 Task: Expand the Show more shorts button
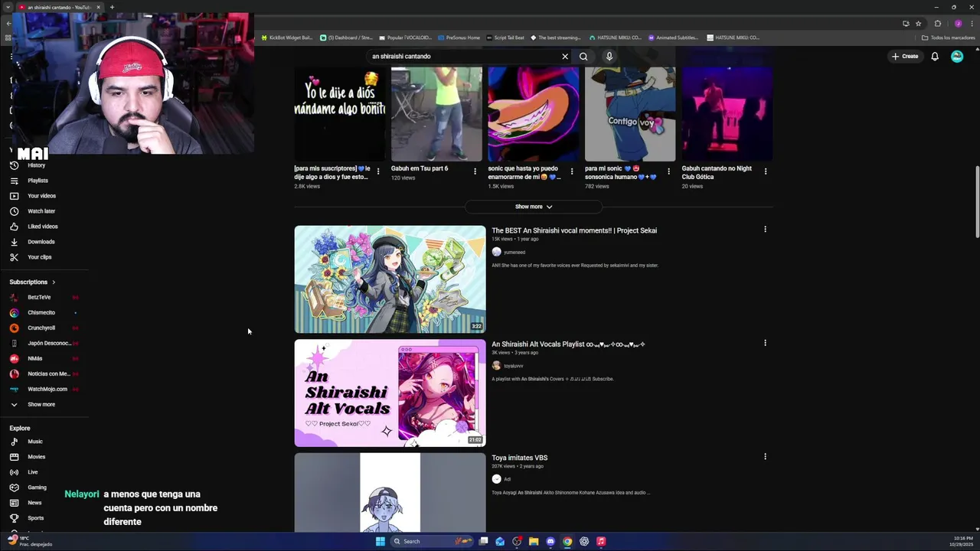pos(534,207)
